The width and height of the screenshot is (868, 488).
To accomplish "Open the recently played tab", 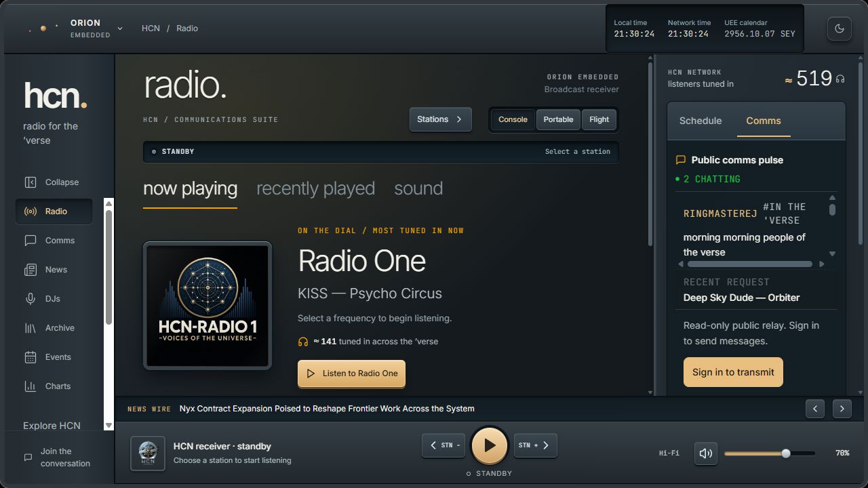I will pyautogui.click(x=315, y=188).
